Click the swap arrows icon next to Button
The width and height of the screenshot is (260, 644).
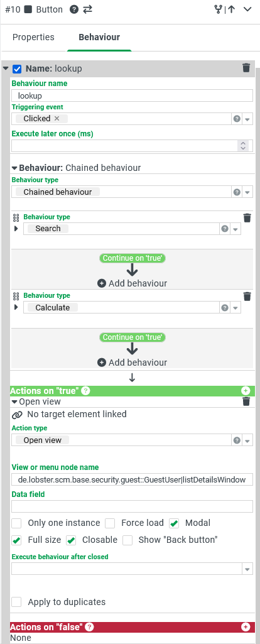click(87, 9)
